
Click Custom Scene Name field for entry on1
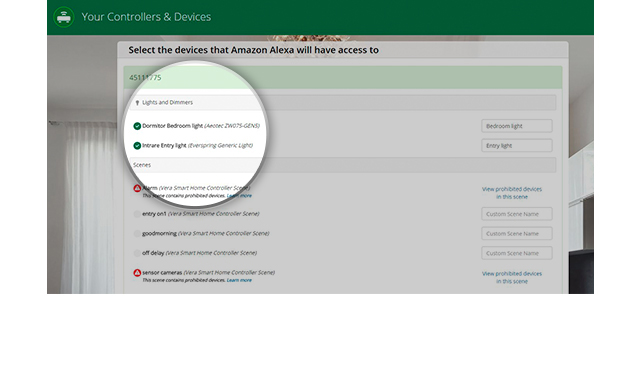517,214
